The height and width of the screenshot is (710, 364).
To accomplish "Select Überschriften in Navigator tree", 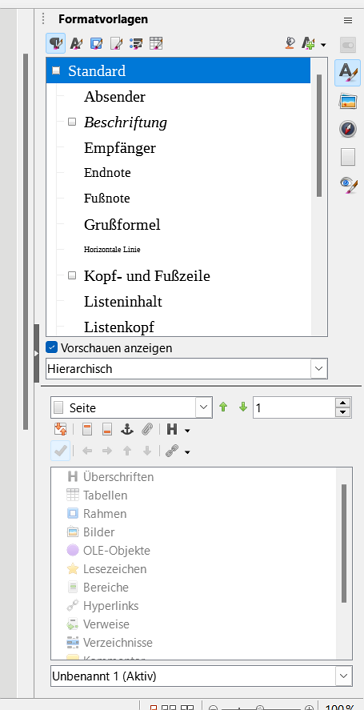I will point(118,476).
